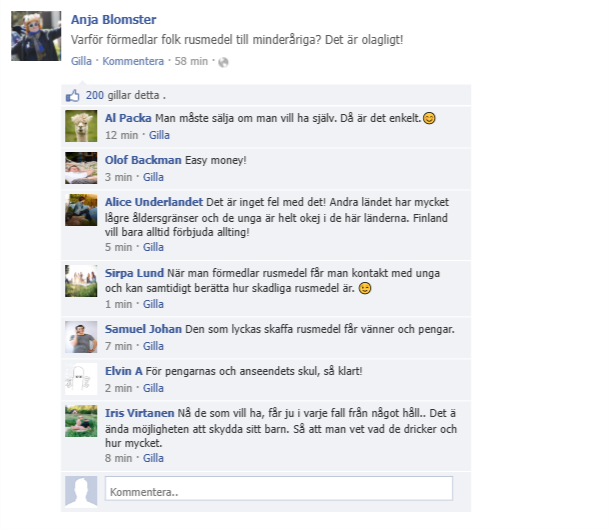Open Samuel Johan's profile name
This screenshot has height=529, width=609.
point(143,329)
